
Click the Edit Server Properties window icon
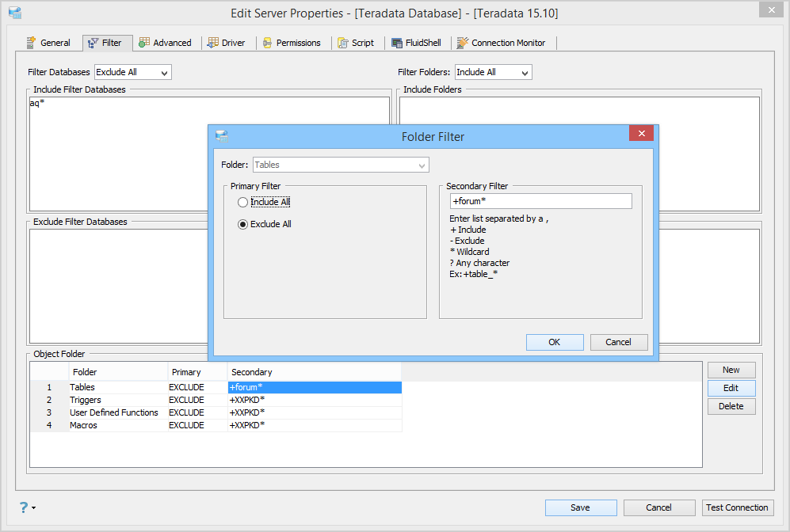[x=15, y=13]
